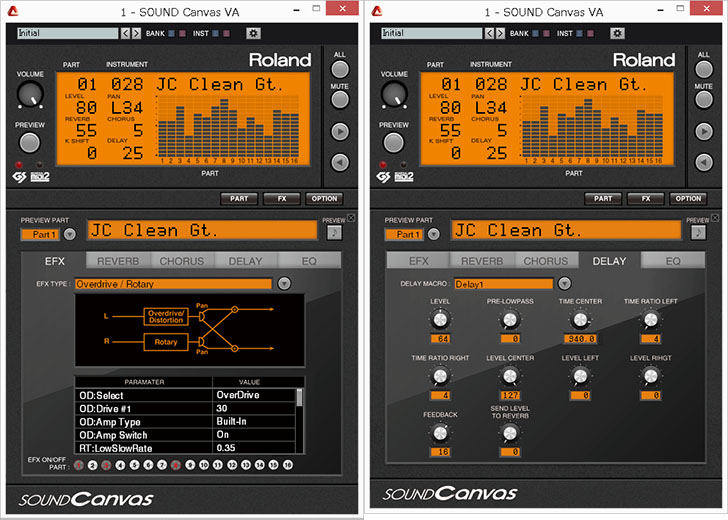Screen dimensions: 728x520
Task: Click the preset name field in left window
Action: [68, 33]
